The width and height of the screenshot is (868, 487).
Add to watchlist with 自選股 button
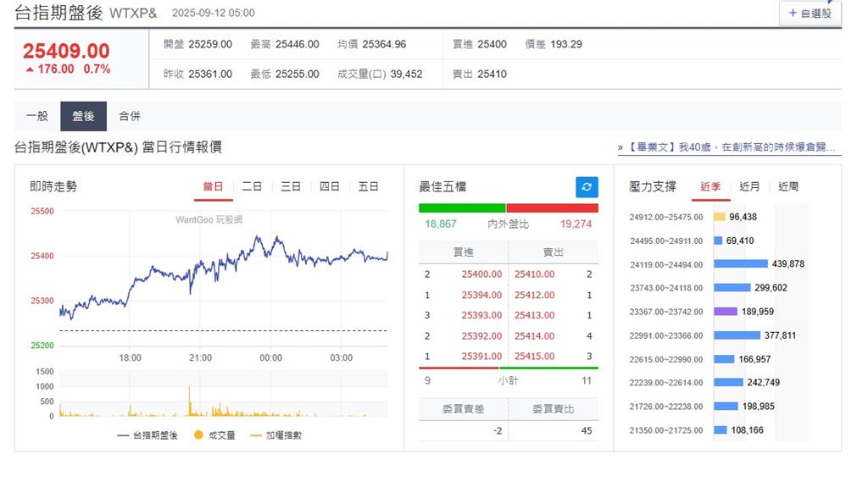click(x=810, y=14)
